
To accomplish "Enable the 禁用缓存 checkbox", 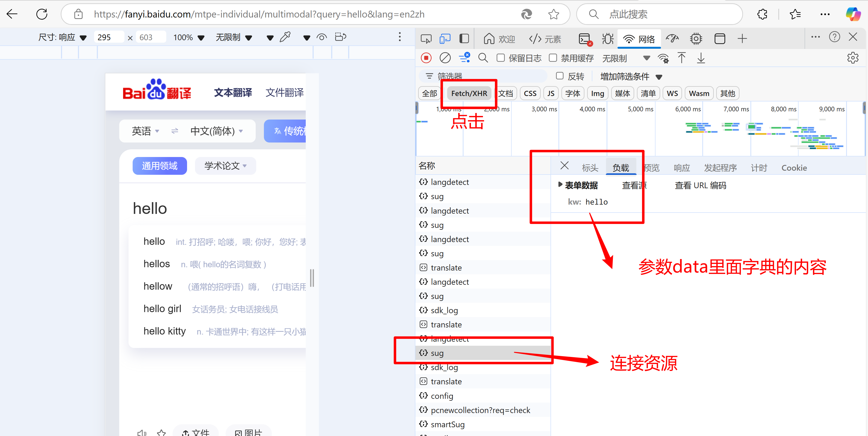I will tap(553, 58).
